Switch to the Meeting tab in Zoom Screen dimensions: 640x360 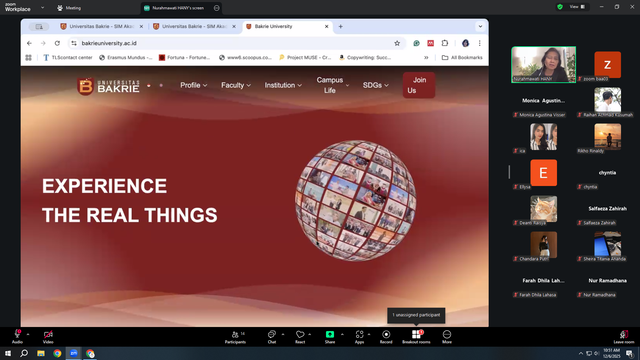click(x=69, y=8)
